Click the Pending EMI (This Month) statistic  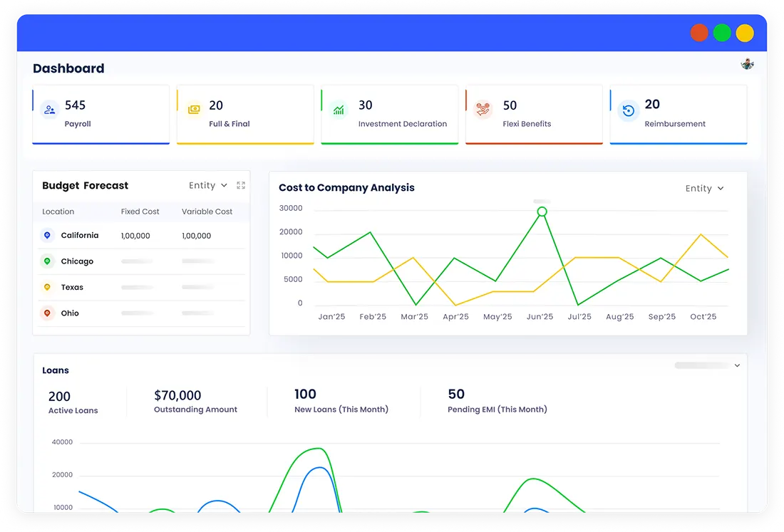497,401
